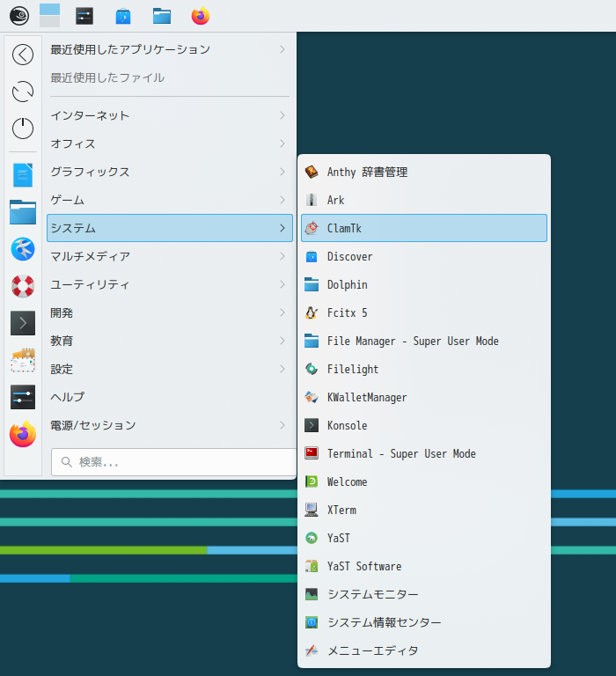Click the back arrow icon in sidebar
The width and height of the screenshot is (616, 676).
point(23,55)
